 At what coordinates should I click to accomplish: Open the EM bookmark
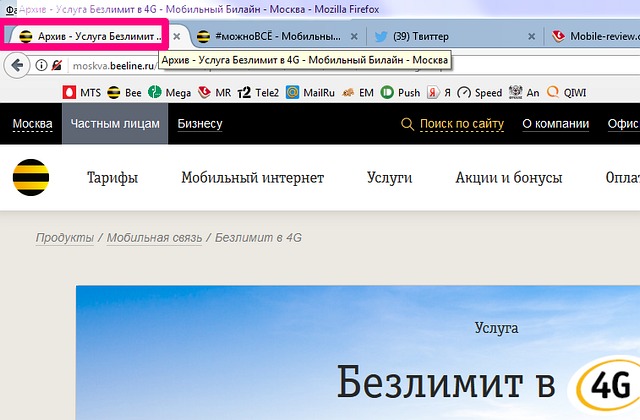(358, 93)
